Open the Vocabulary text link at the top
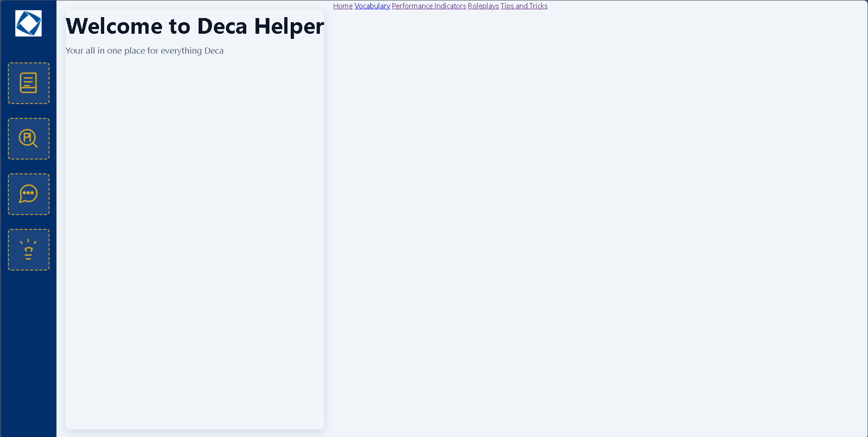This screenshot has height=437, width=868. [x=372, y=6]
